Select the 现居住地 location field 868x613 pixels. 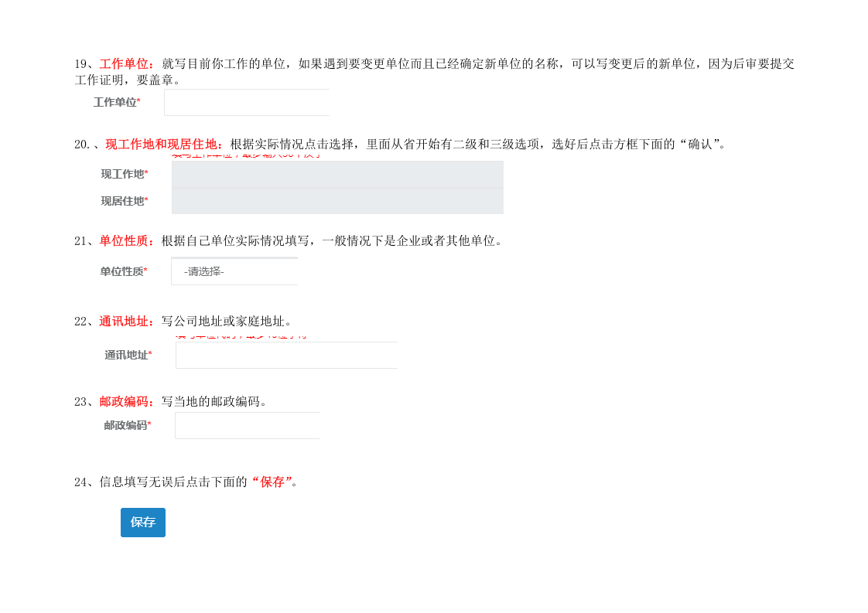pos(337,201)
